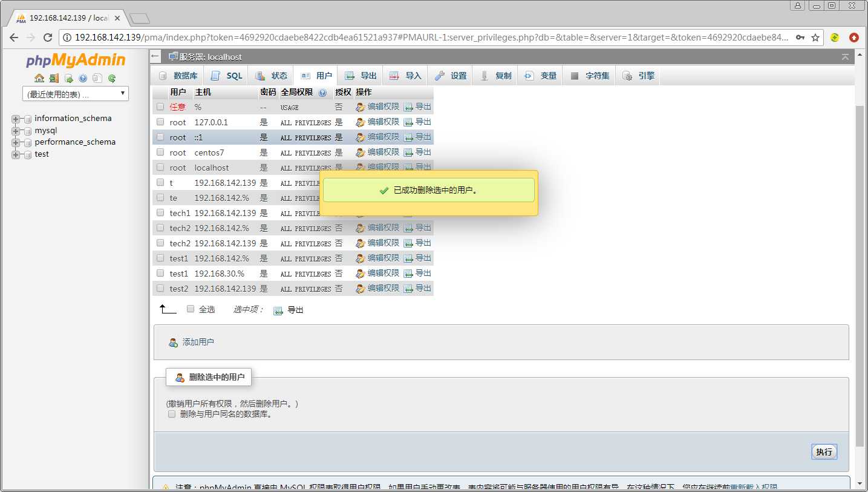Image resolution: width=868 pixels, height=492 pixels.
Task: Open the mysql database link in tree
Action: tap(45, 131)
